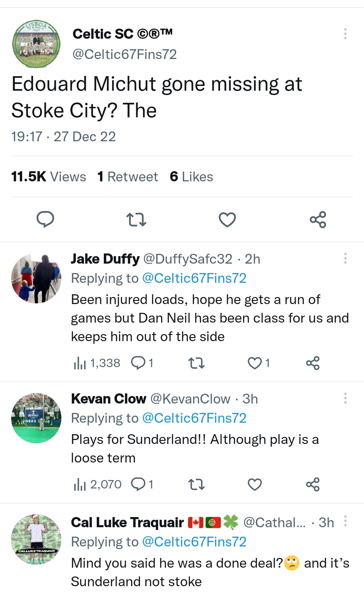The width and height of the screenshot is (364, 597).
Task: View analytics of Jake Duffy's reply
Action: click(x=80, y=363)
